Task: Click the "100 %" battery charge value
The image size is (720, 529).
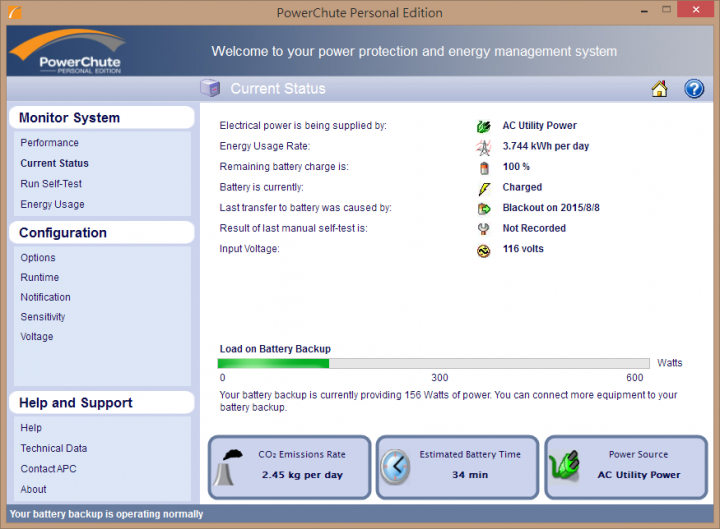Action: pyautogui.click(x=516, y=167)
